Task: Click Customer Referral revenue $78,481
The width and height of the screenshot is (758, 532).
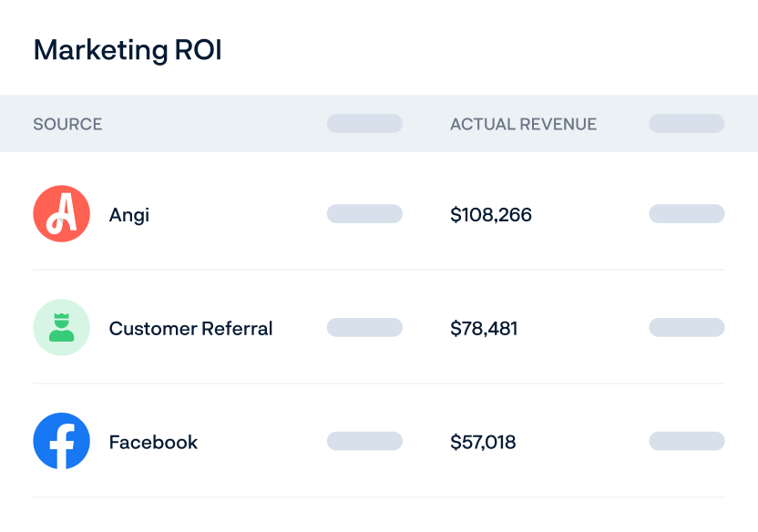Action: click(484, 329)
